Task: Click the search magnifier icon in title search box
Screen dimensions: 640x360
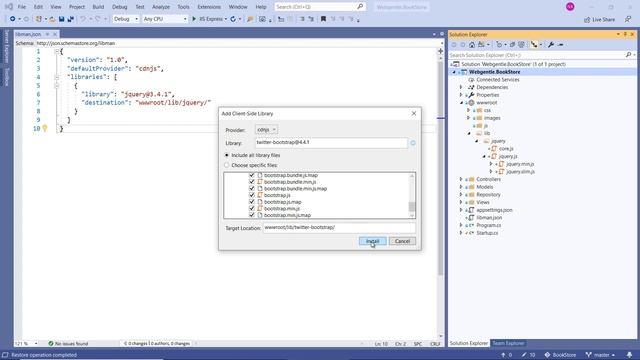Action: [360, 7]
